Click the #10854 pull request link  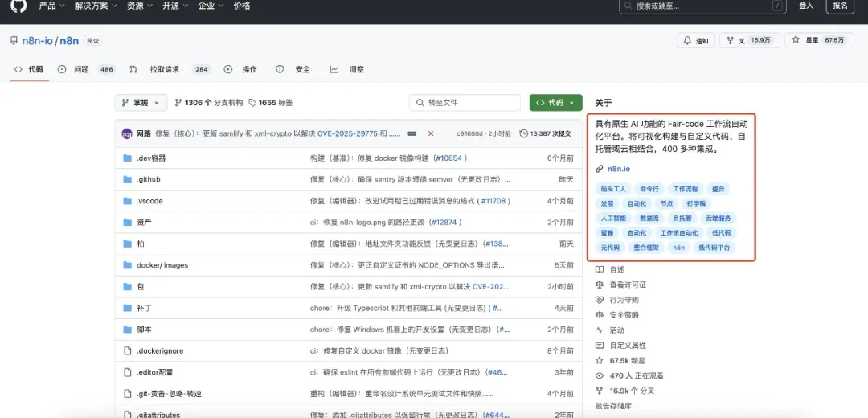click(x=451, y=158)
